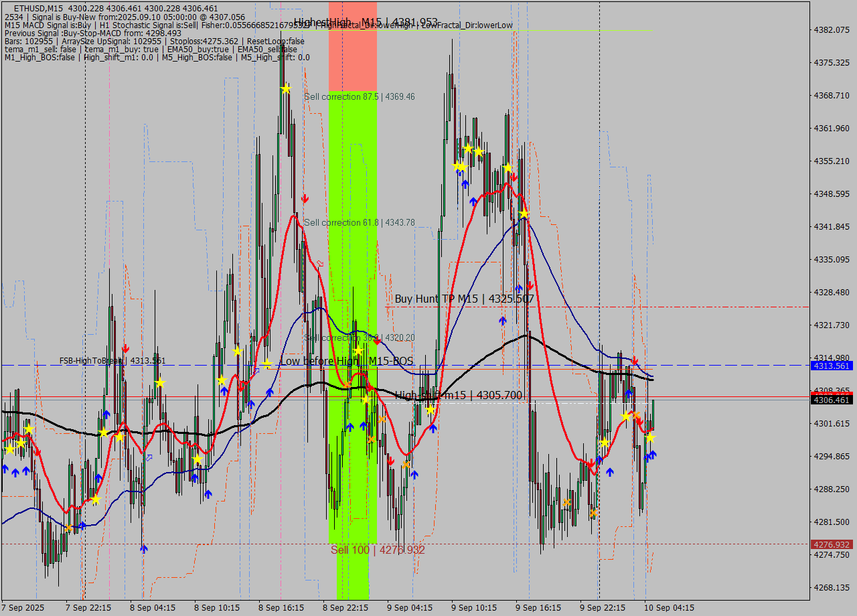
Task: Click the 'FSB-HighToBreak | 4313.551' label
Action: click(112, 360)
